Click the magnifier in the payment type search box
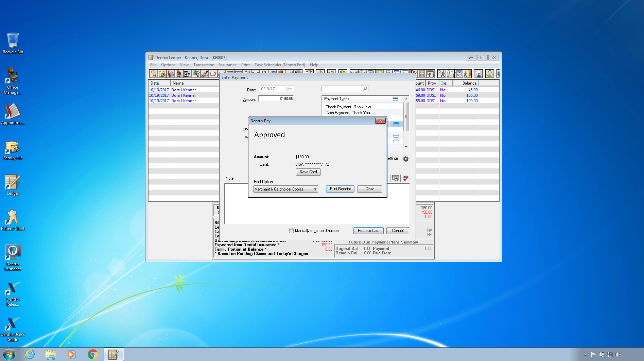 point(365,89)
